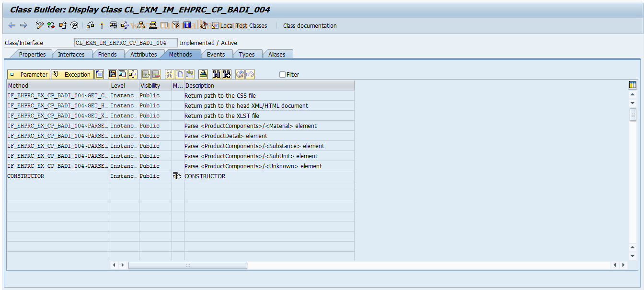Click the binoculars Find icon
This screenshot has width=644, height=290.
tap(216, 74)
